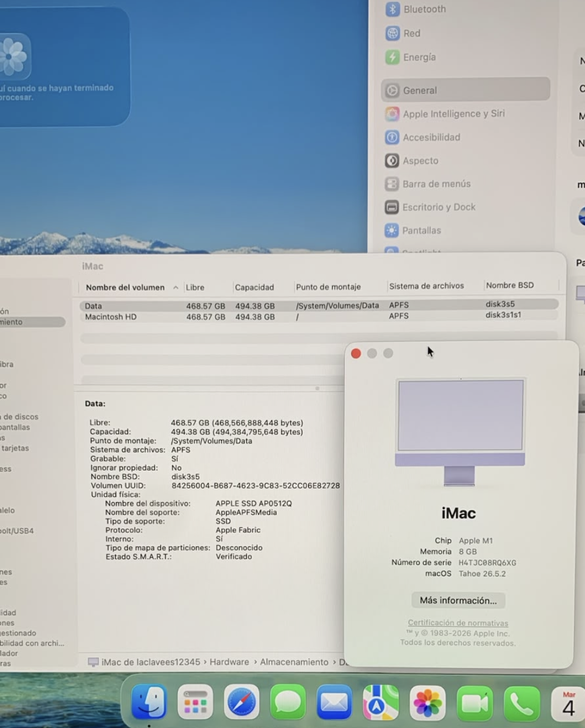Viewport: 585px width, 728px height.
Task: Click macOS version Tahoe 26.5.2
Action: pyautogui.click(x=482, y=574)
